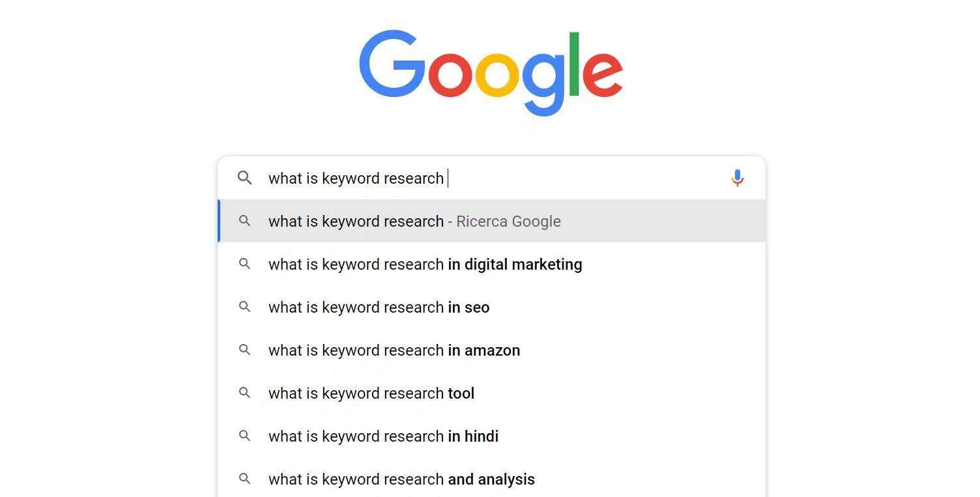Image resolution: width=980 pixels, height=497 pixels.
Task: Pick the 'what is keyword research in seo' suggestion
Action: pyautogui.click(x=379, y=307)
